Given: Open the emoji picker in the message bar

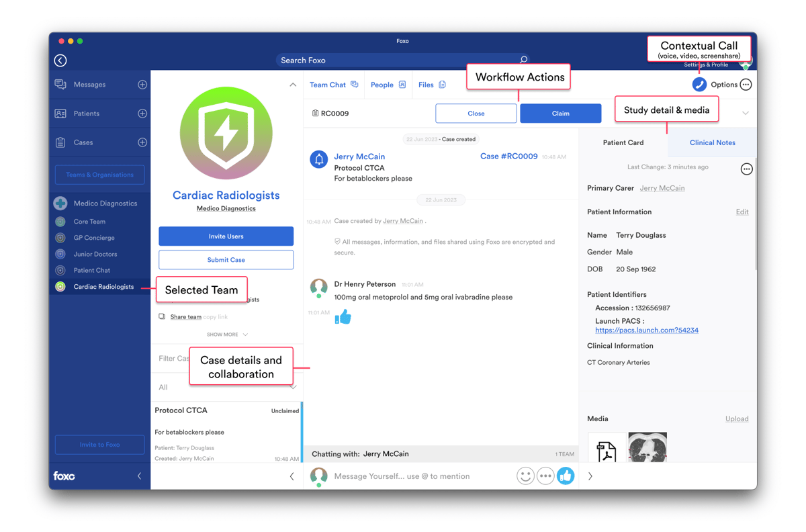Looking at the screenshot, I should 526,476.
